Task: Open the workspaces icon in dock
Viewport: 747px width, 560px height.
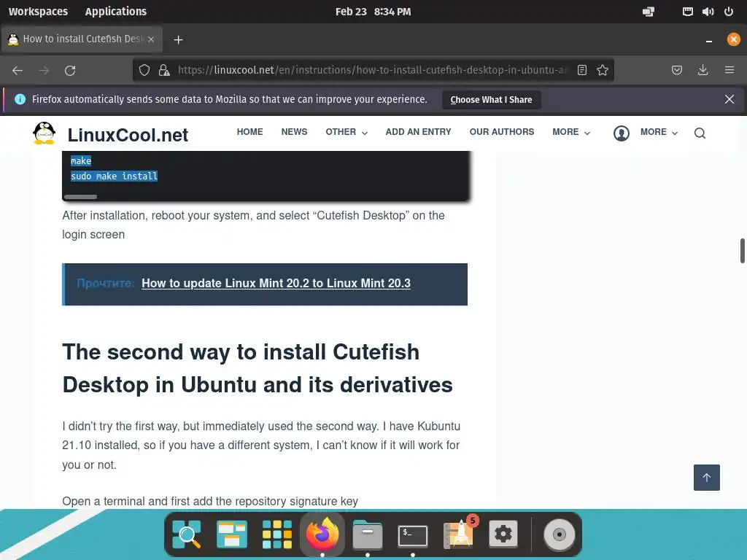Action: pyautogui.click(x=232, y=534)
